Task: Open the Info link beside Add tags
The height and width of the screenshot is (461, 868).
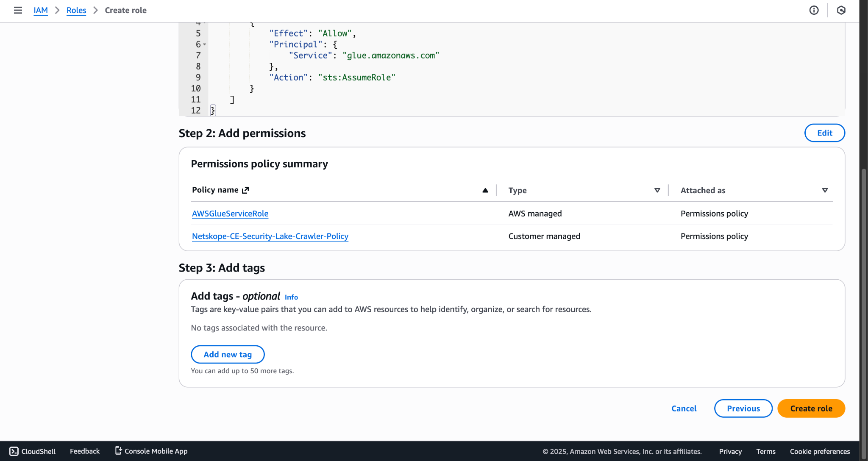Action: click(291, 297)
